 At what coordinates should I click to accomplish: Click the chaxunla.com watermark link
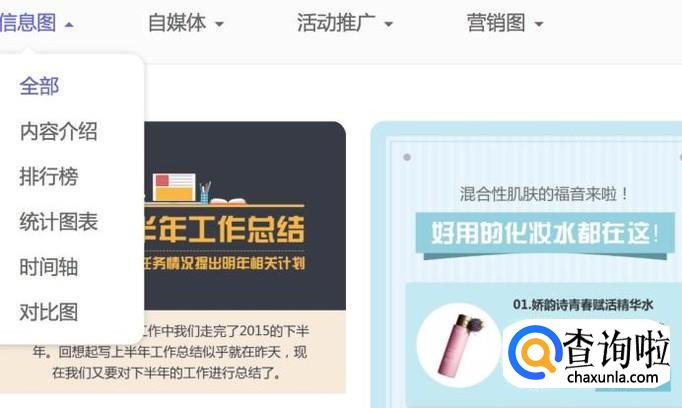click(x=612, y=377)
